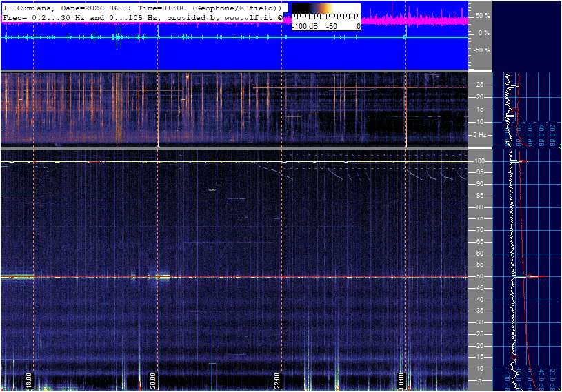Click the dB color gradient bar

(326, 10)
